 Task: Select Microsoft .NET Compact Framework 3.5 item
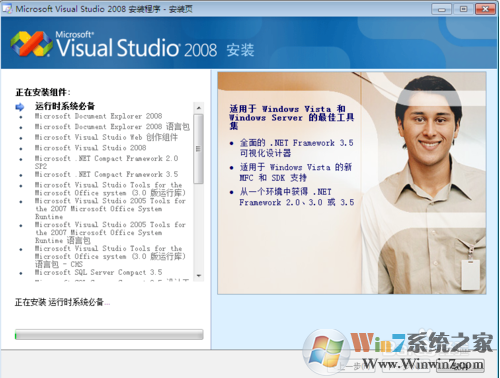click(x=106, y=174)
